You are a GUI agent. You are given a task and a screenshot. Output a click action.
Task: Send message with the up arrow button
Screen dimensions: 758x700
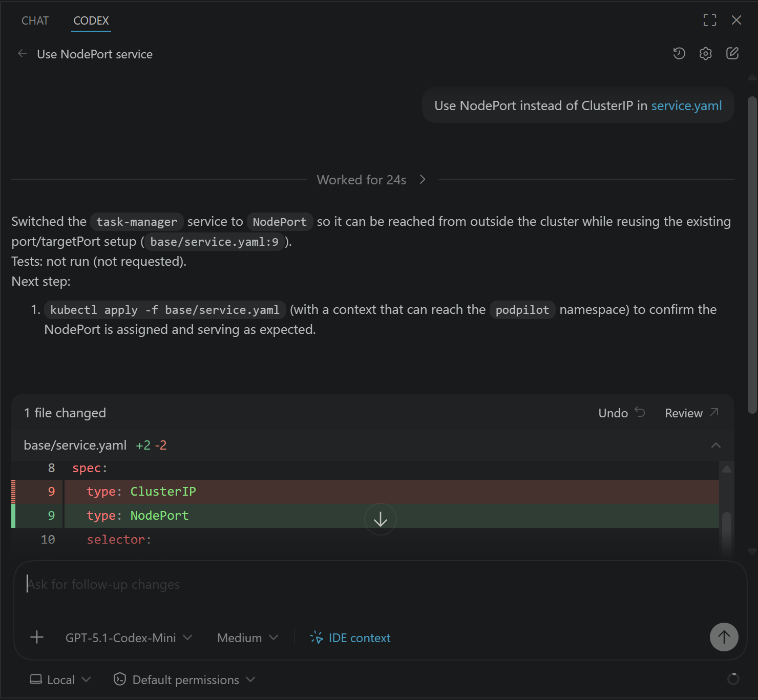click(724, 637)
